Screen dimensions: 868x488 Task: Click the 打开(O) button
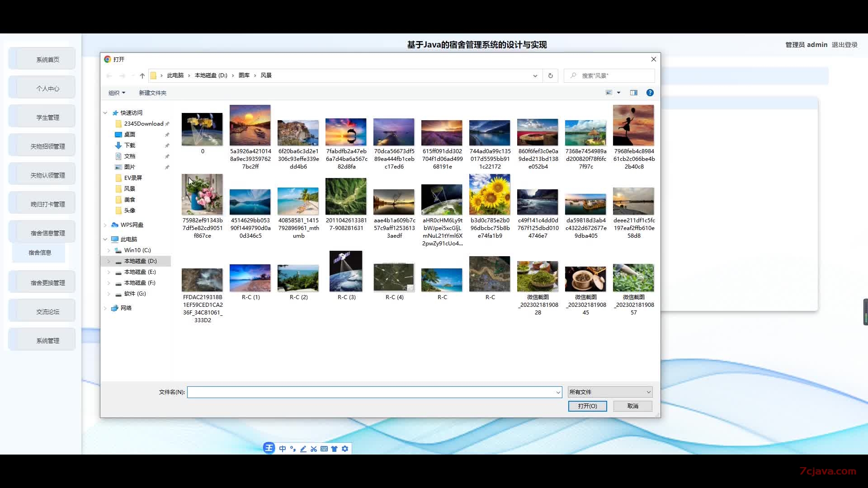pyautogui.click(x=587, y=406)
